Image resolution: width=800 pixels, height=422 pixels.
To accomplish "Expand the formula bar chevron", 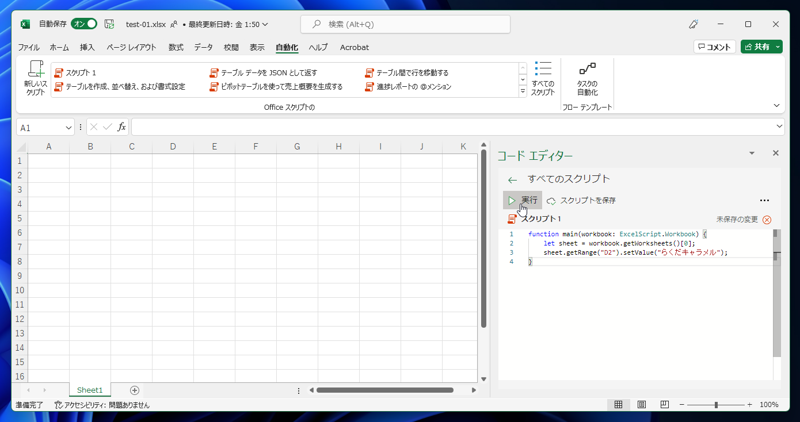I will coord(779,127).
